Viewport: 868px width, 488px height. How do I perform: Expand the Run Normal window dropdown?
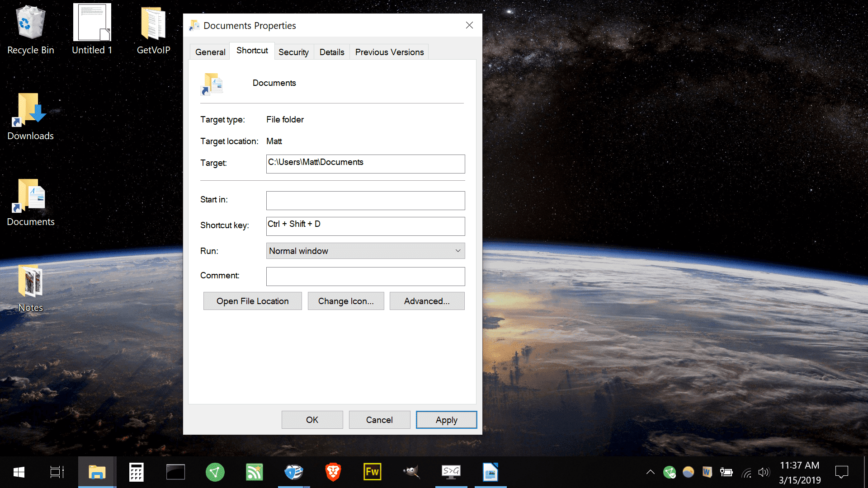[x=365, y=251]
